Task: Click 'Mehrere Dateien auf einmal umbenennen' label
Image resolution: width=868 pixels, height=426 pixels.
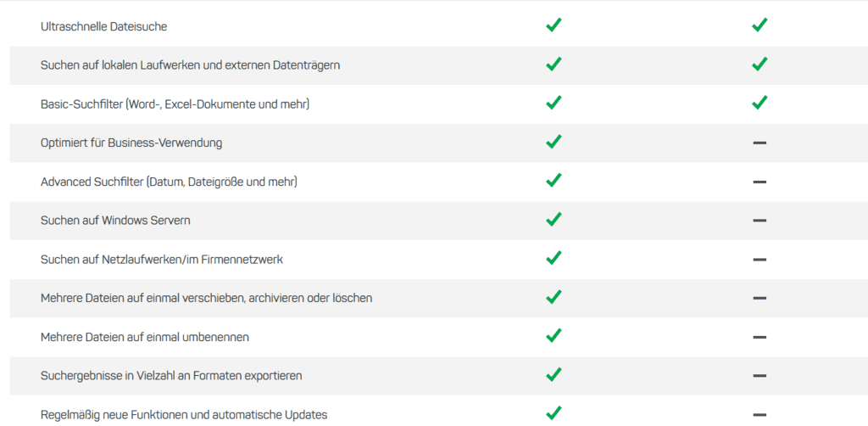Action: (145, 337)
